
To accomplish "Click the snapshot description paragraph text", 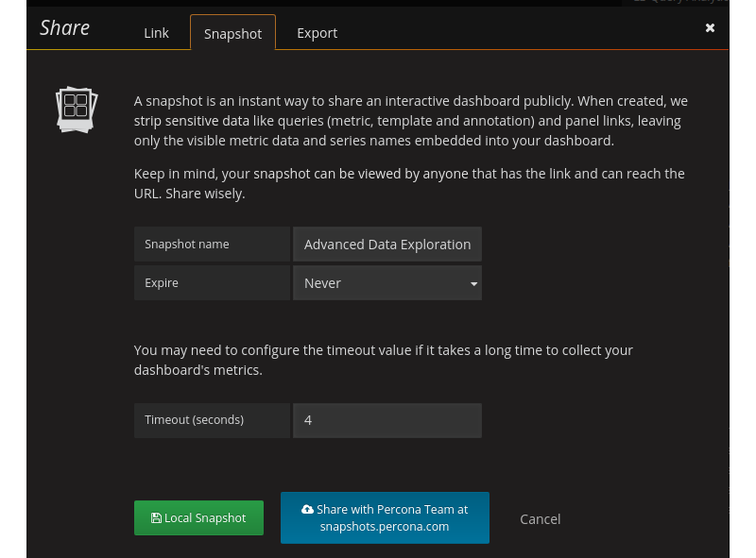I will [x=410, y=121].
